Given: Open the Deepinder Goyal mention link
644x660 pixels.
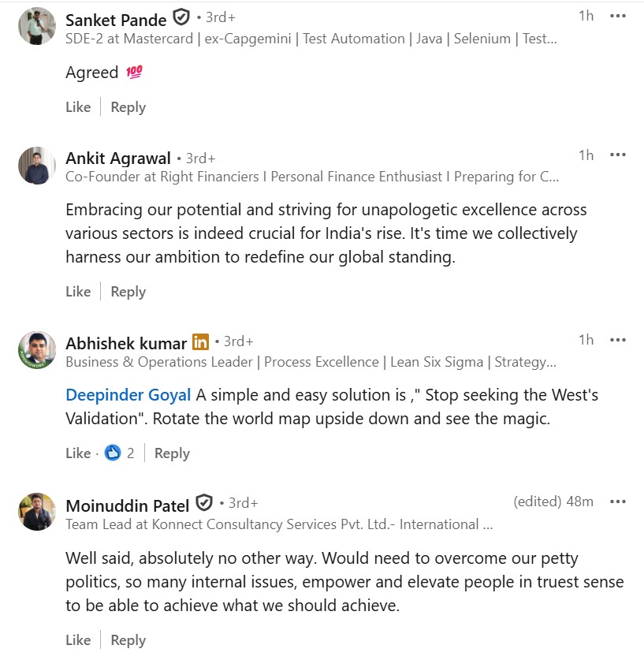Looking at the screenshot, I should coord(128,395).
